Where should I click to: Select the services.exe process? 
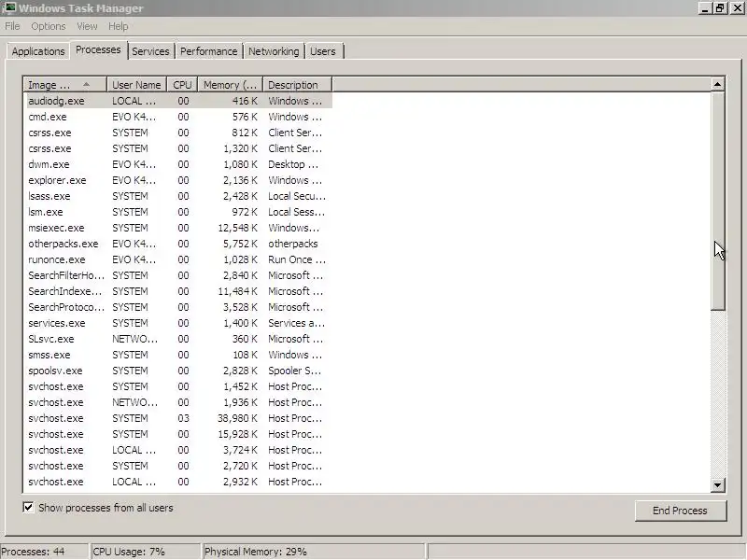point(177,323)
